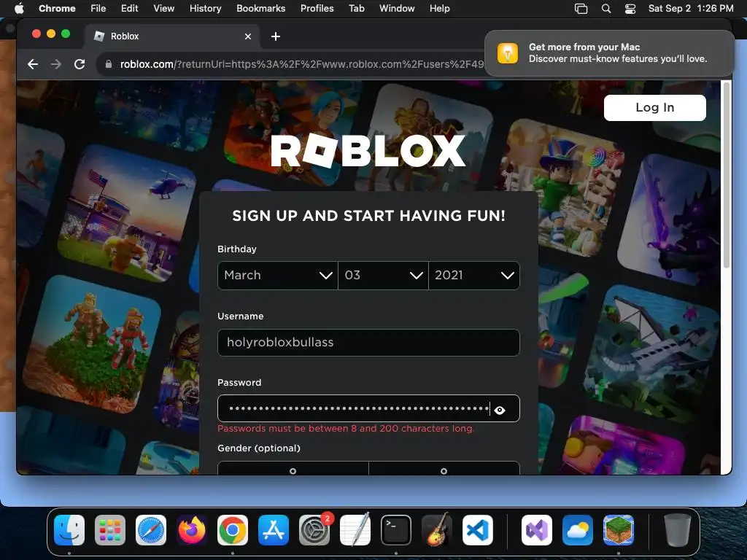Screen dimensions: 747x560
Task: Click the Stage Manager icon in menu bar
Action: click(x=581, y=8)
